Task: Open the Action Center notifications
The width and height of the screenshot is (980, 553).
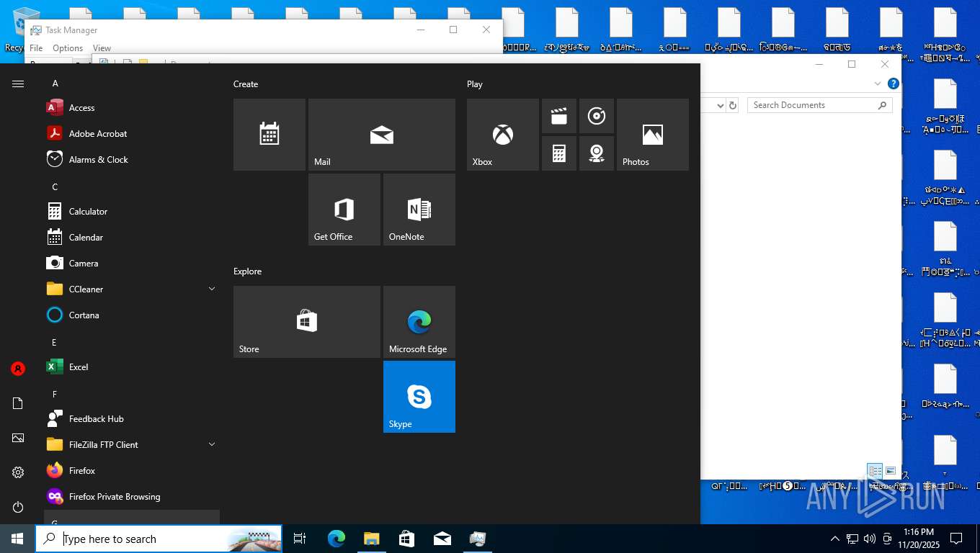Action: click(x=956, y=539)
